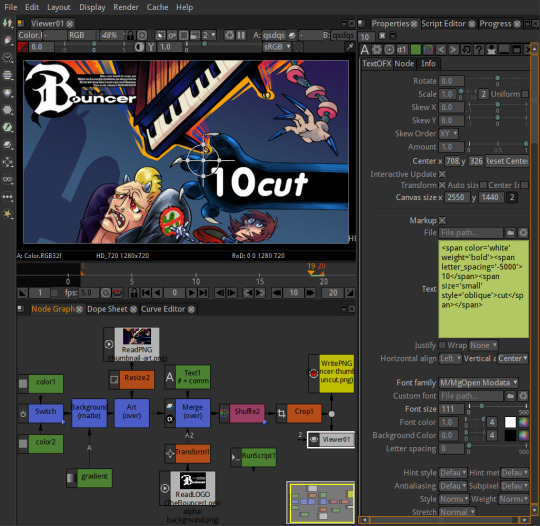Viewport: 540px width, 526px height.
Task: Click the Reset Center button
Action: (x=507, y=161)
